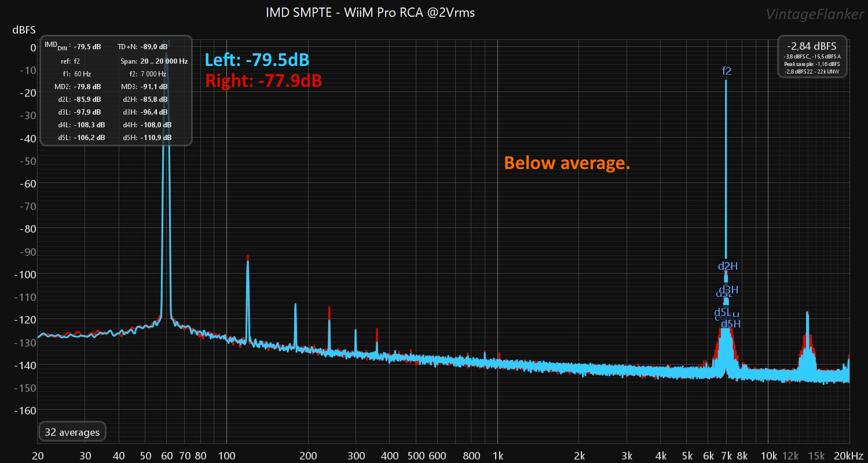The image size is (868, 463).
Task: Click the 32 averages indicator box
Action: 72,432
